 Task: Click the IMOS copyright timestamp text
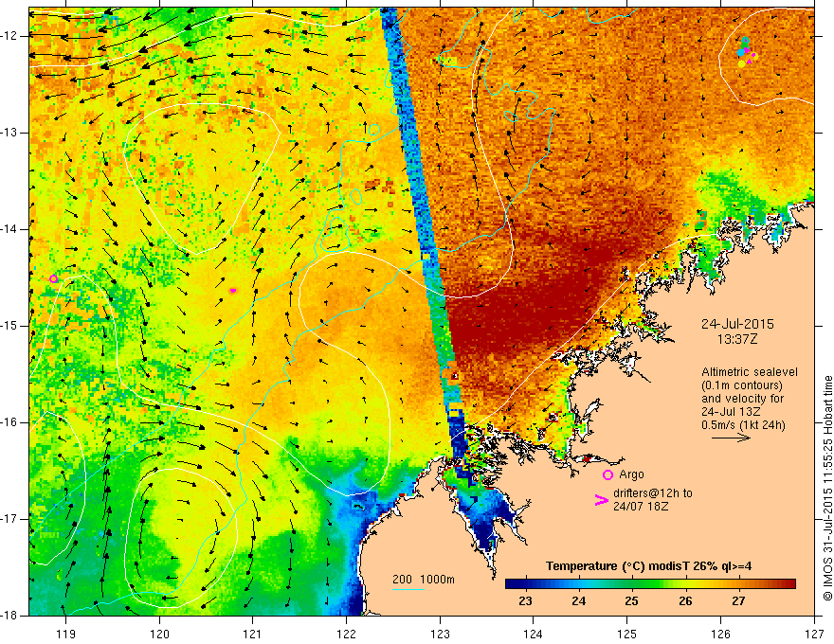pyautogui.click(x=827, y=488)
